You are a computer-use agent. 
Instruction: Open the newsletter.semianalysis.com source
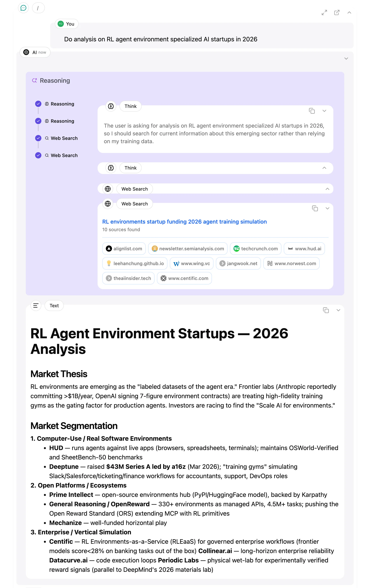tap(188, 249)
